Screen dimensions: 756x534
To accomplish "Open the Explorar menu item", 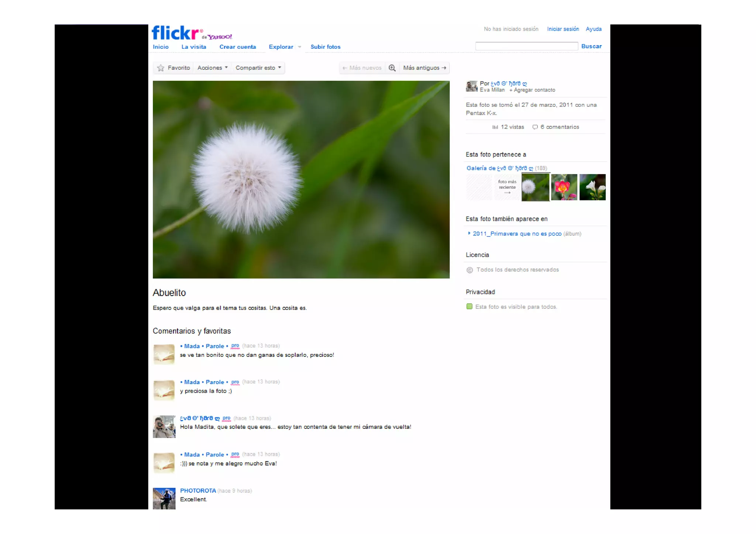I will pos(281,47).
